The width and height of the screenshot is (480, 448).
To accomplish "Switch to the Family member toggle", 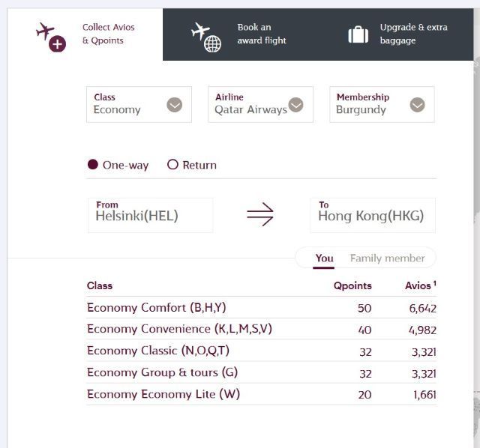I will (387, 258).
